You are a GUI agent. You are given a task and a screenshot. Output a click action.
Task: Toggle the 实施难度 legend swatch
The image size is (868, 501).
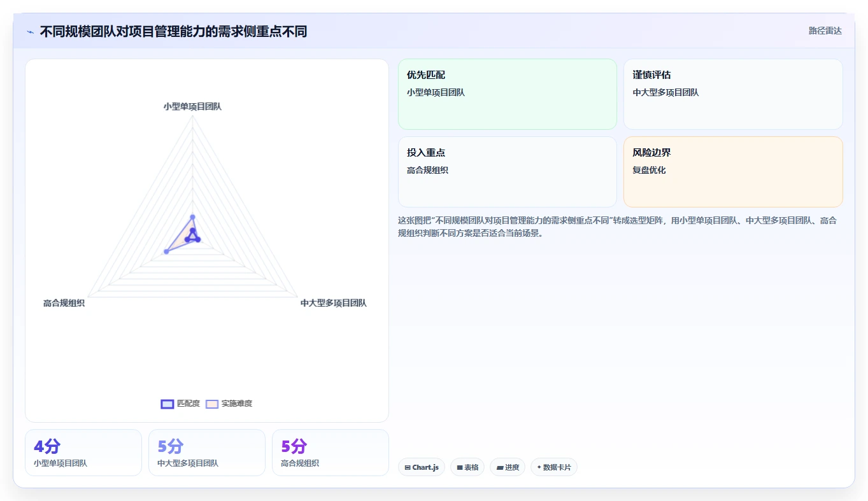212,404
